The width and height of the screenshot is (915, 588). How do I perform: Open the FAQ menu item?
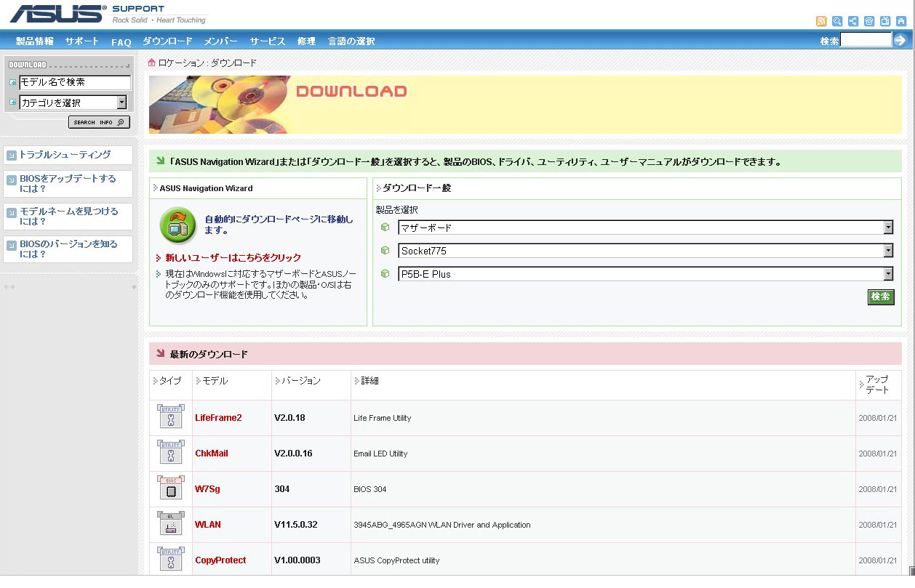121,42
